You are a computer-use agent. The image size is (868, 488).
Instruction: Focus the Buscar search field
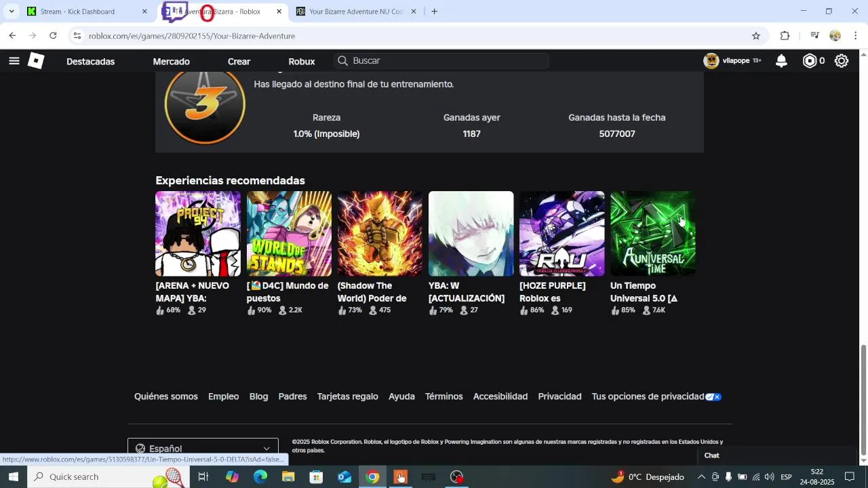coord(441,61)
